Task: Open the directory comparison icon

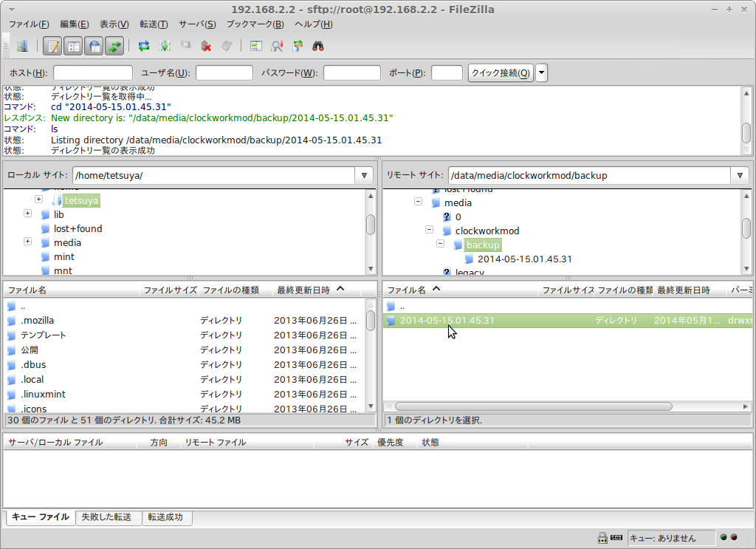Action: [x=256, y=47]
